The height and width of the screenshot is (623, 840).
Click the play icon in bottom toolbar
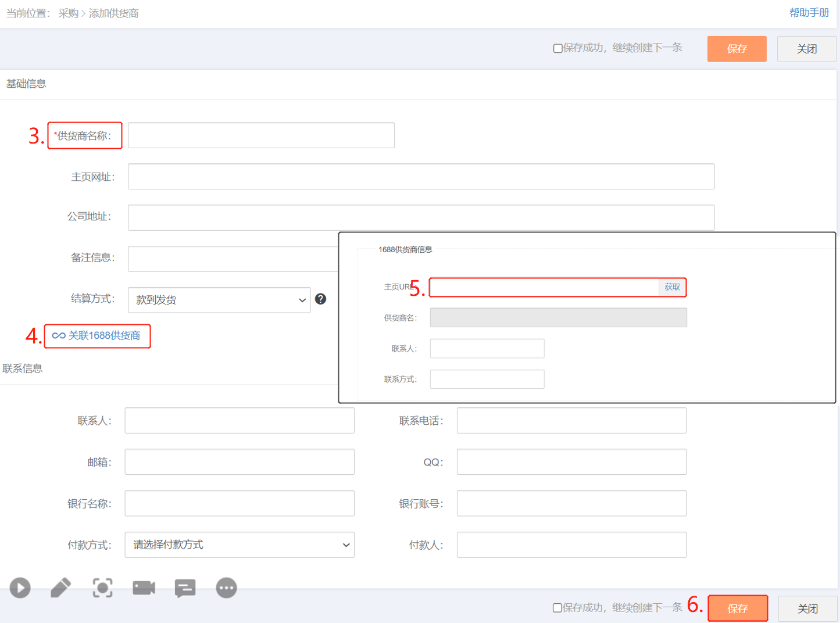pyautogui.click(x=20, y=588)
